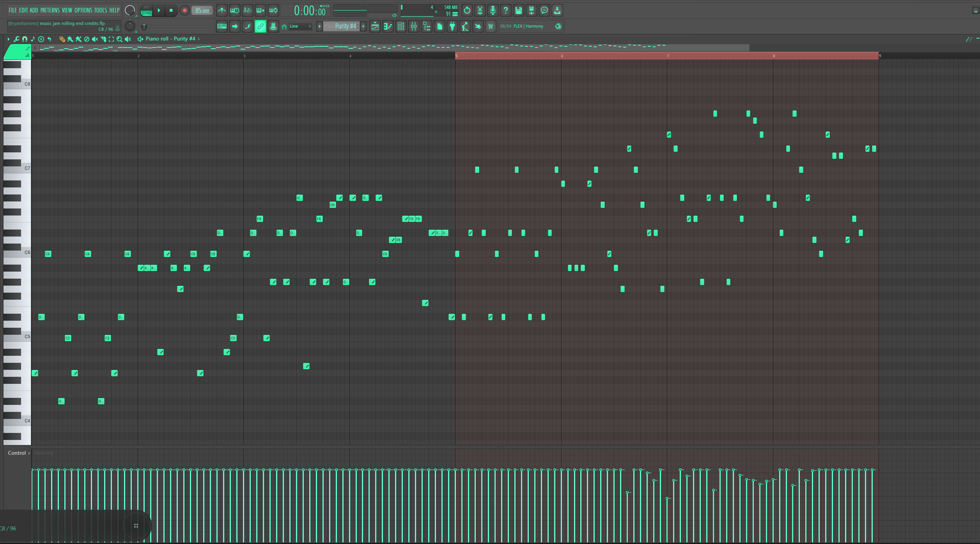Select the Draw pencil tool

[x=62, y=39]
